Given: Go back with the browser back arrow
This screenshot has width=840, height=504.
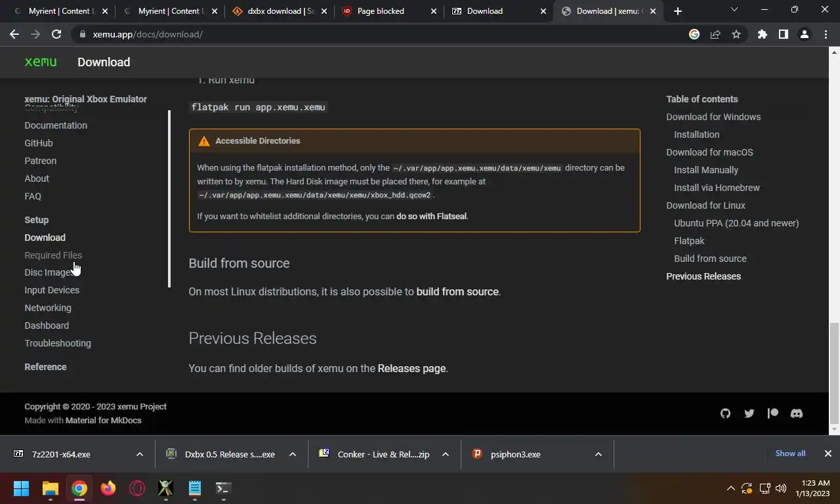Looking at the screenshot, I should click(x=14, y=34).
